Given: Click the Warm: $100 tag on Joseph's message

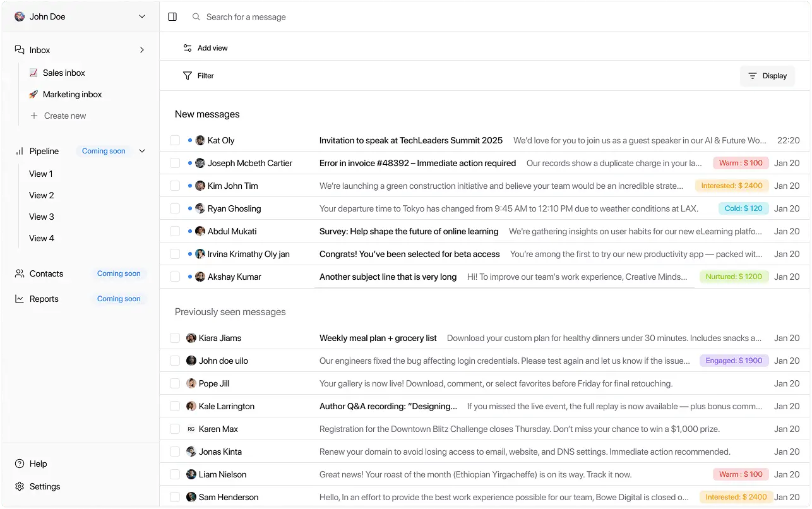Looking at the screenshot, I should click(741, 163).
